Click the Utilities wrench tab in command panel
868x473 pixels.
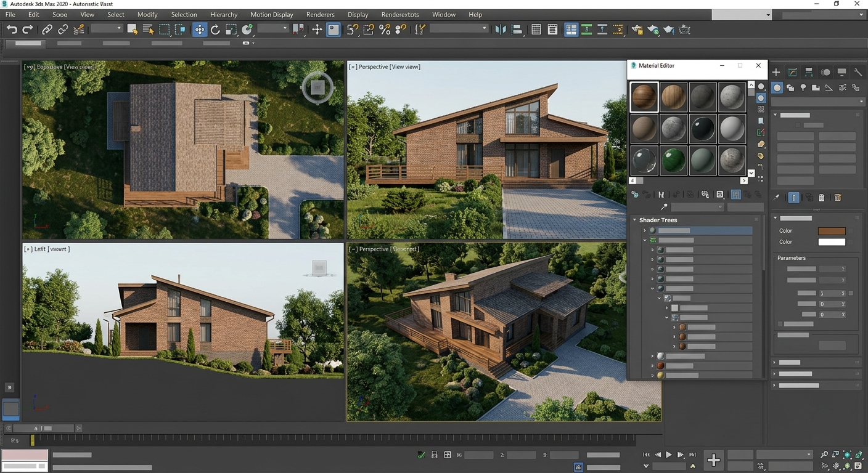pyautogui.click(x=858, y=72)
